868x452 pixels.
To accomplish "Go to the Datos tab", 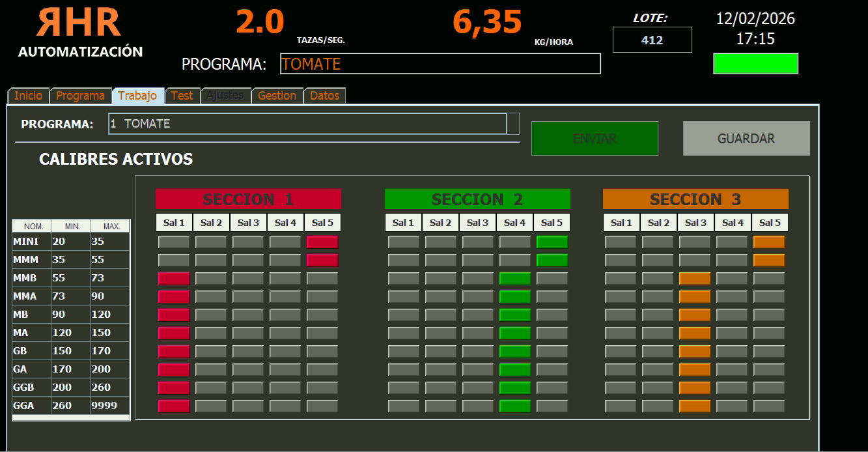I will tap(324, 96).
